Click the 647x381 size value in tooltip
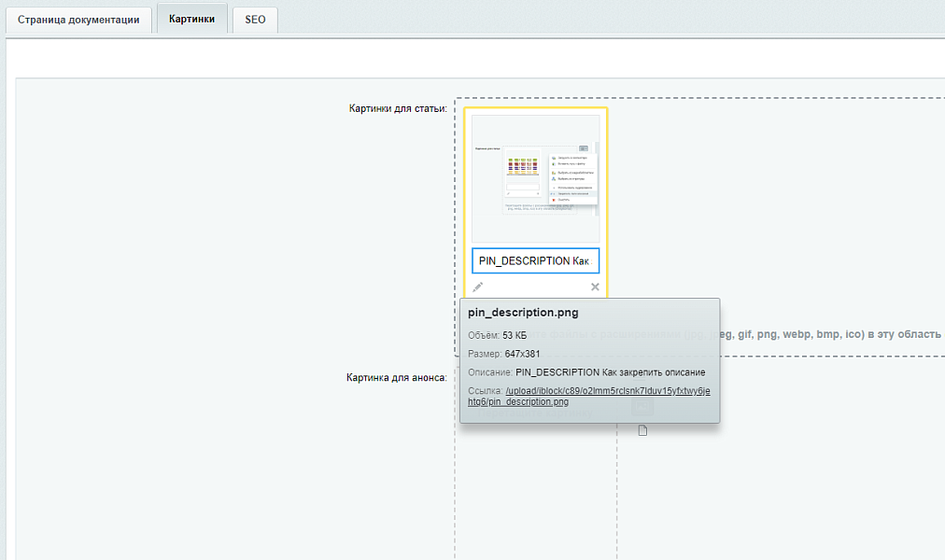This screenshot has width=945, height=560. coord(522,354)
